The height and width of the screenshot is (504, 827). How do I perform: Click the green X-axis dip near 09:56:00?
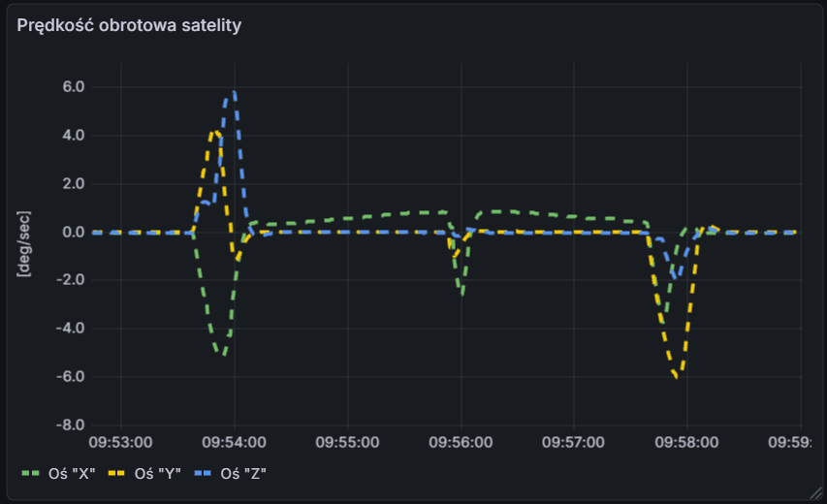[462, 292]
